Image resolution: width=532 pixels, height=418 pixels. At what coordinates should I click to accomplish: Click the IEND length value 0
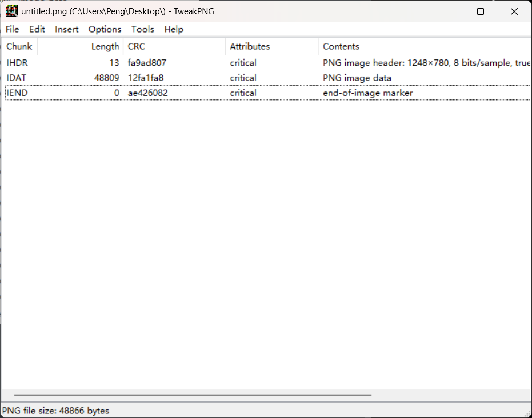click(x=117, y=93)
